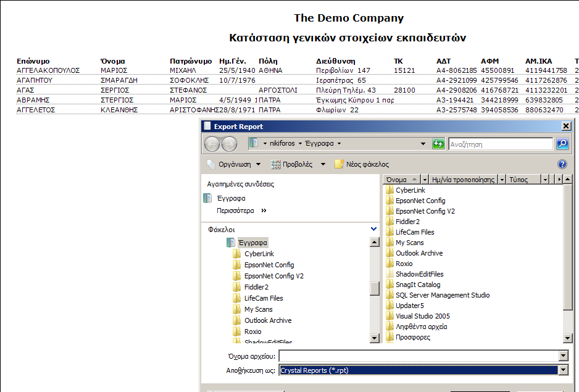This screenshot has width=579, height=392.
Task: Click Έγγραφα under favorite links
Action: [231, 198]
